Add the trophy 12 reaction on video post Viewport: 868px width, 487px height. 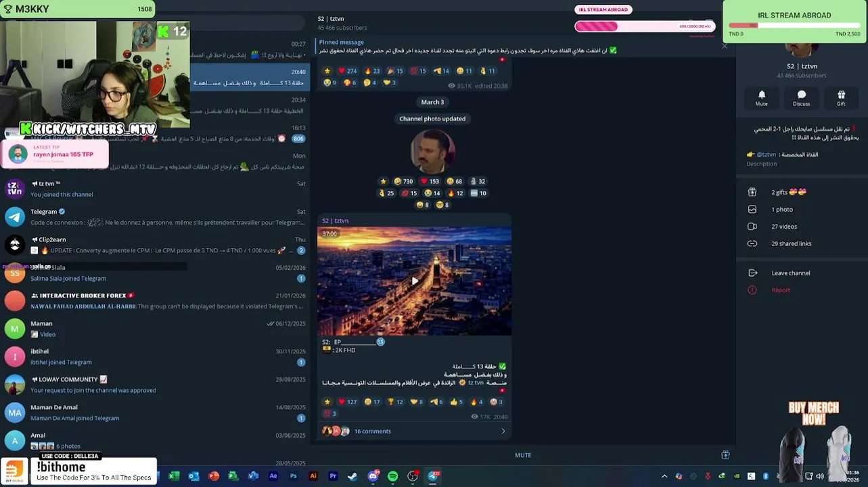(x=395, y=402)
